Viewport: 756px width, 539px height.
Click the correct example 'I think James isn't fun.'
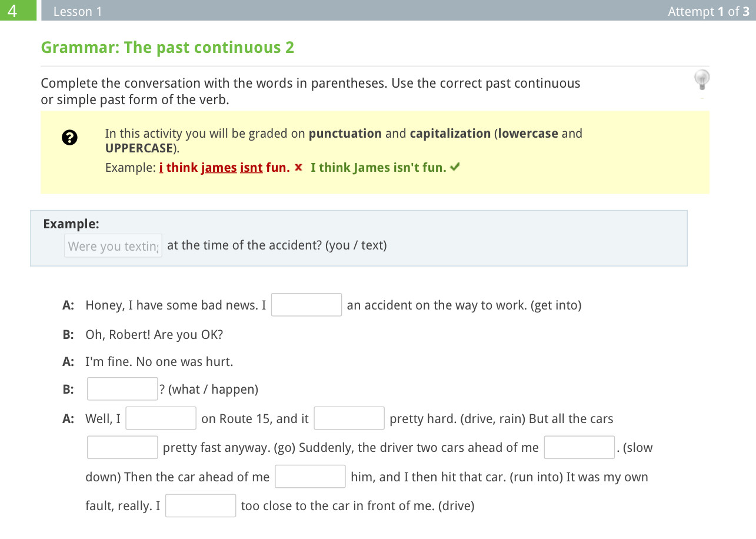click(x=378, y=168)
